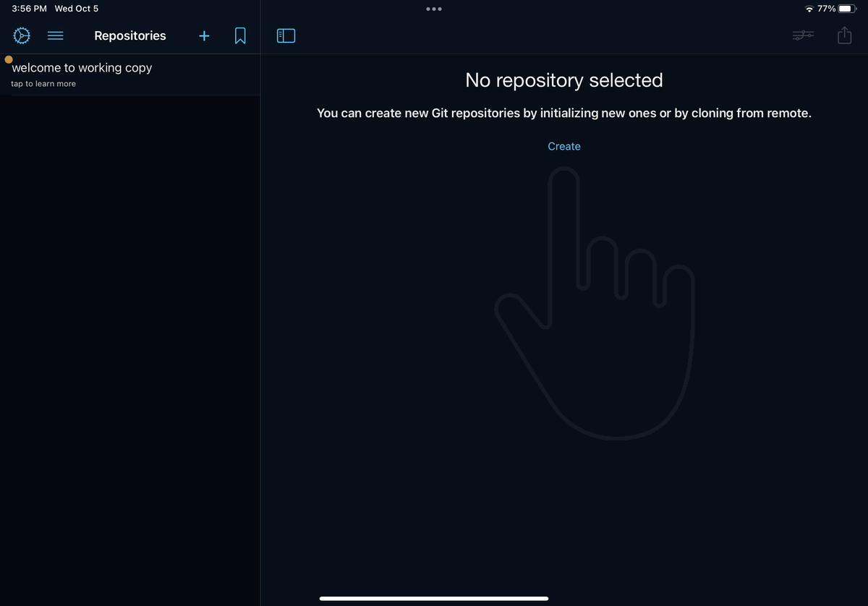Tap the home indicator bar at the bottom

(434, 599)
